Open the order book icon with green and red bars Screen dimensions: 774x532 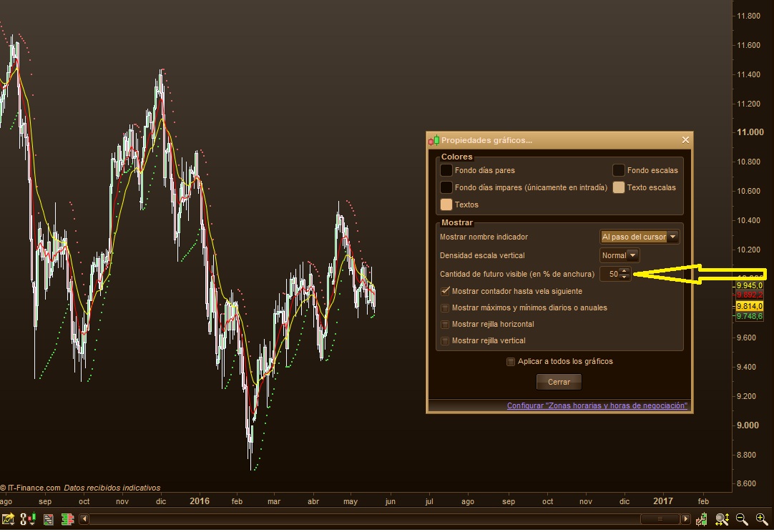pos(68,519)
